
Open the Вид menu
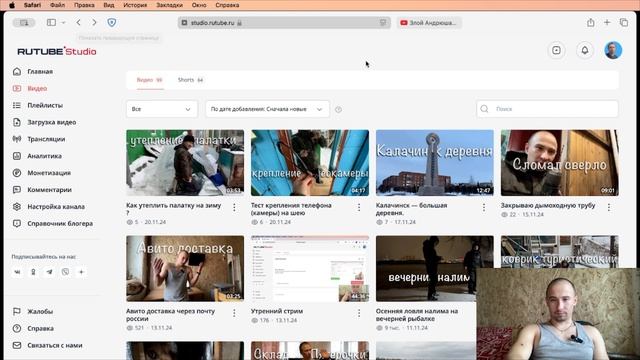(109, 5)
